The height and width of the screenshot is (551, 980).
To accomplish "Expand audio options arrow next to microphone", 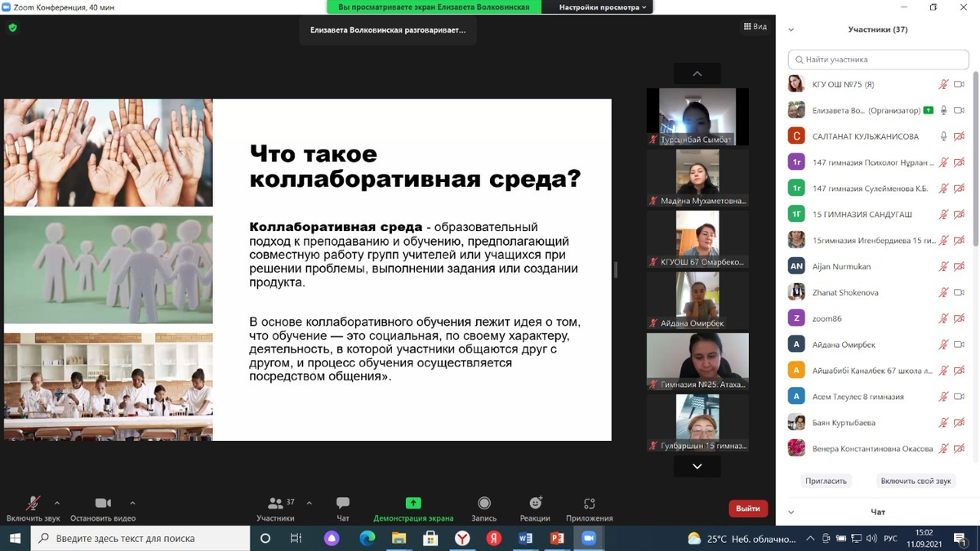I will pos(57,503).
